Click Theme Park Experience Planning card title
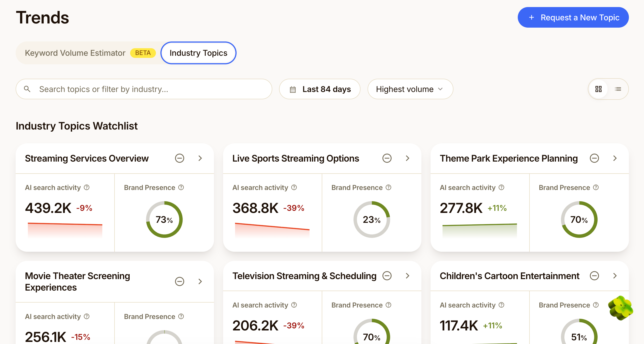This screenshot has height=344, width=644. coord(509,158)
